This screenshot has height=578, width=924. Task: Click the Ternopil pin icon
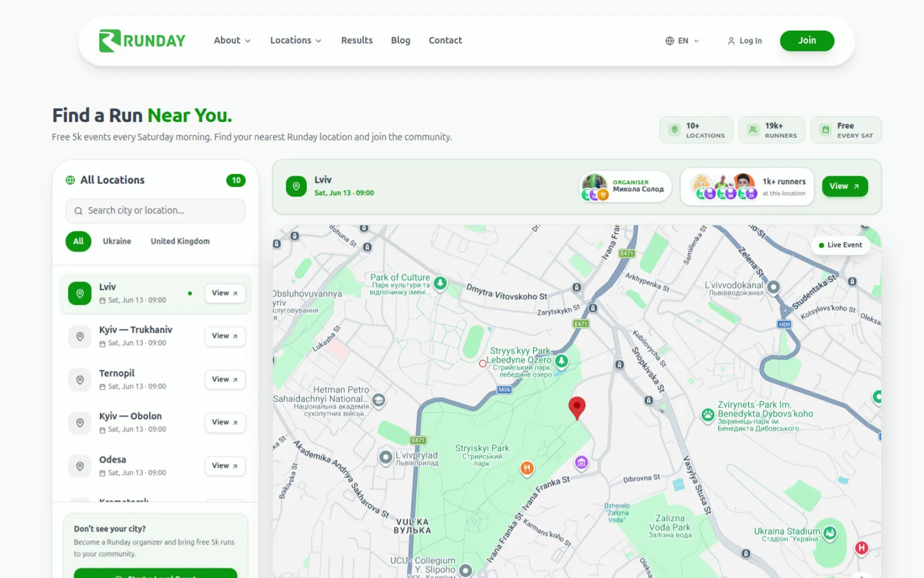pyautogui.click(x=80, y=380)
